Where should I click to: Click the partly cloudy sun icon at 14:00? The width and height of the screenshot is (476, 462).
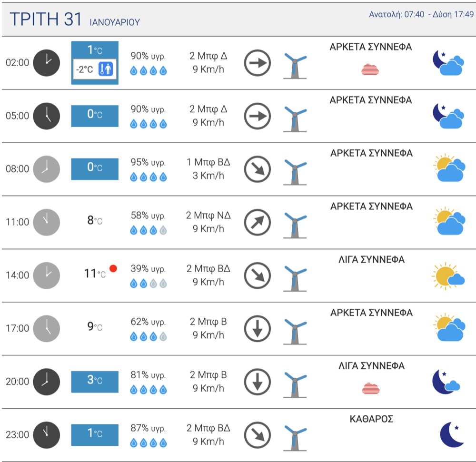448,276
